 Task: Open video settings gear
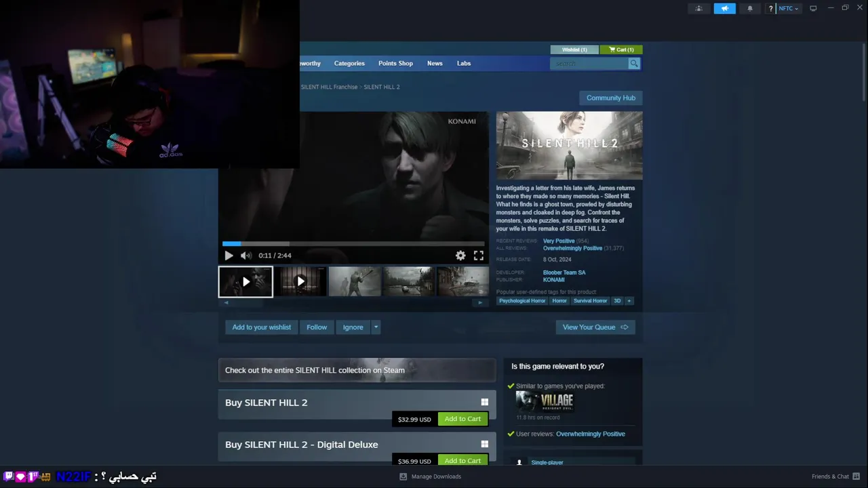(460, 256)
